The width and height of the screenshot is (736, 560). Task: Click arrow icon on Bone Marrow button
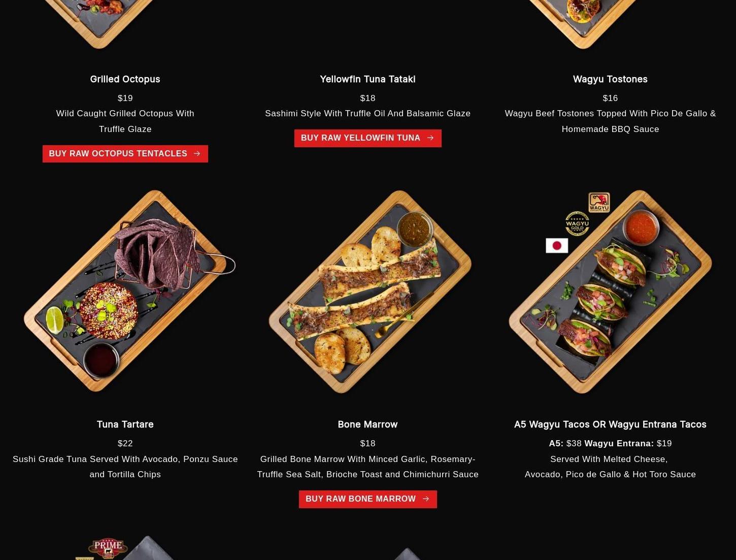click(x=426, y=499)
